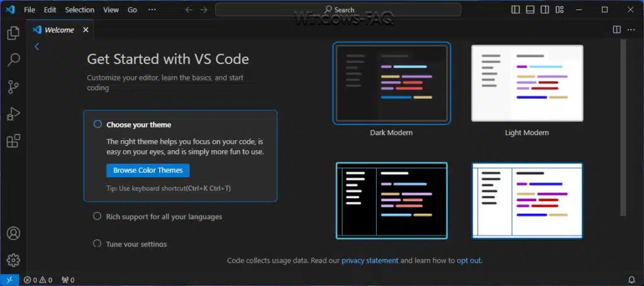Screen dimensions: 644x286
Task: Open the Go menu
Action: (x=132, y=10)
